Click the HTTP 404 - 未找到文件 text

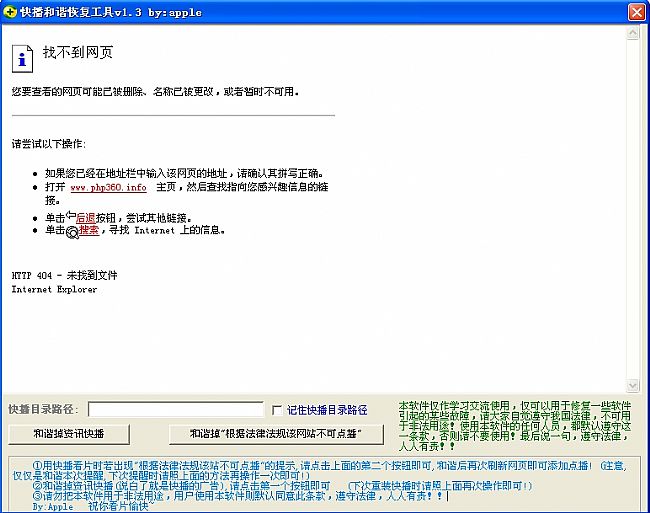coord(65,275)
